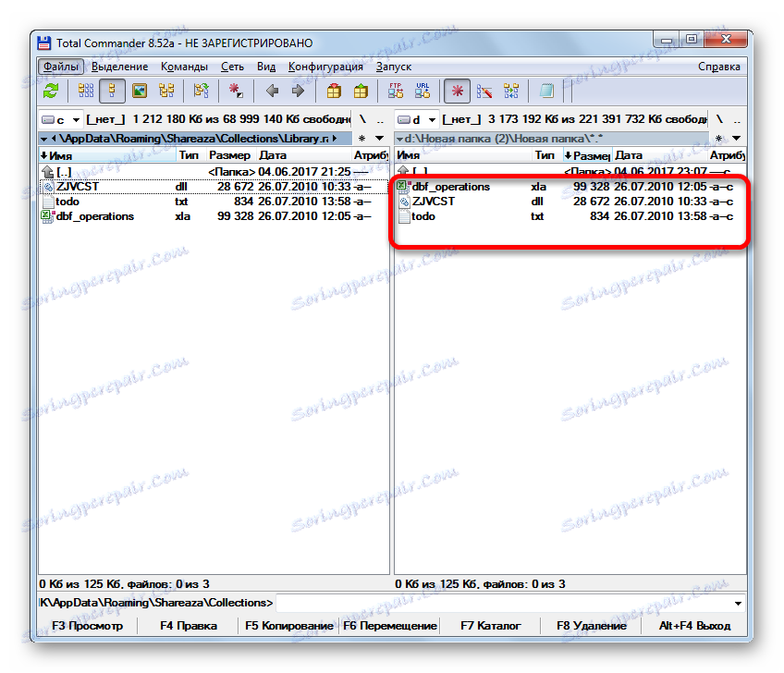Select ZJVCST dll icon in left panel
Screen dimensions: 784x673
pos(48,187)
